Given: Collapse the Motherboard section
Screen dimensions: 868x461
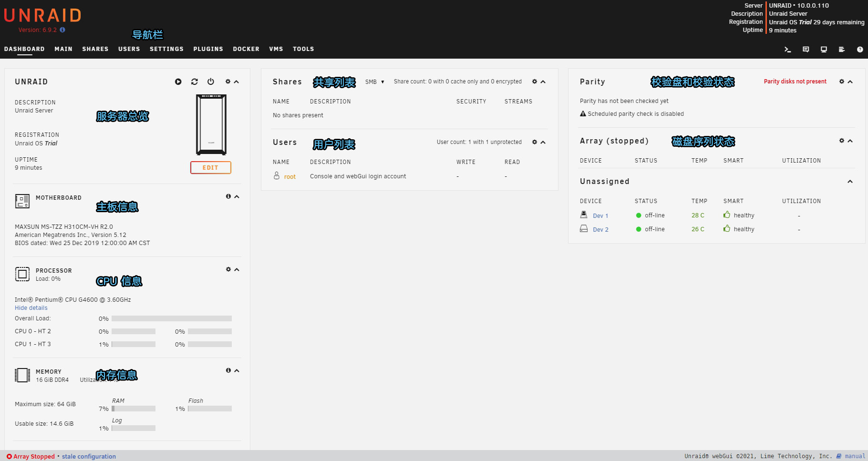Looking at the screenshot, I should click(237, 196).
